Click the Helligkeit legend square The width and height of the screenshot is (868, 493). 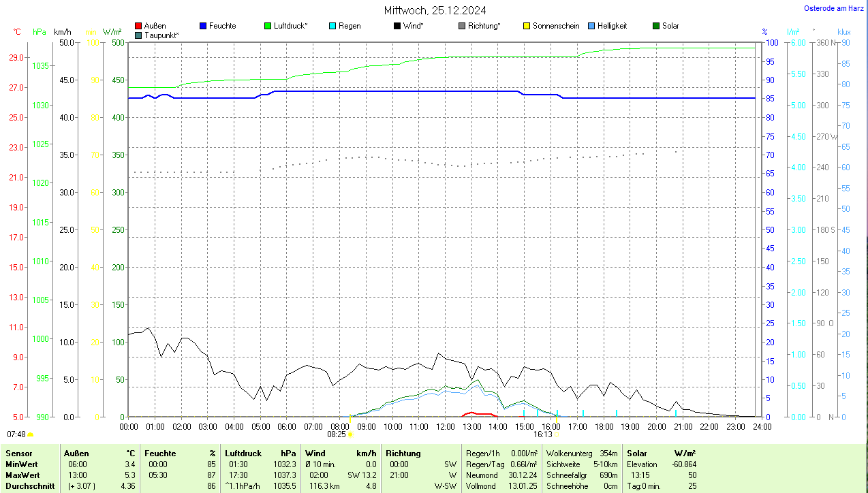click(591, 26)
